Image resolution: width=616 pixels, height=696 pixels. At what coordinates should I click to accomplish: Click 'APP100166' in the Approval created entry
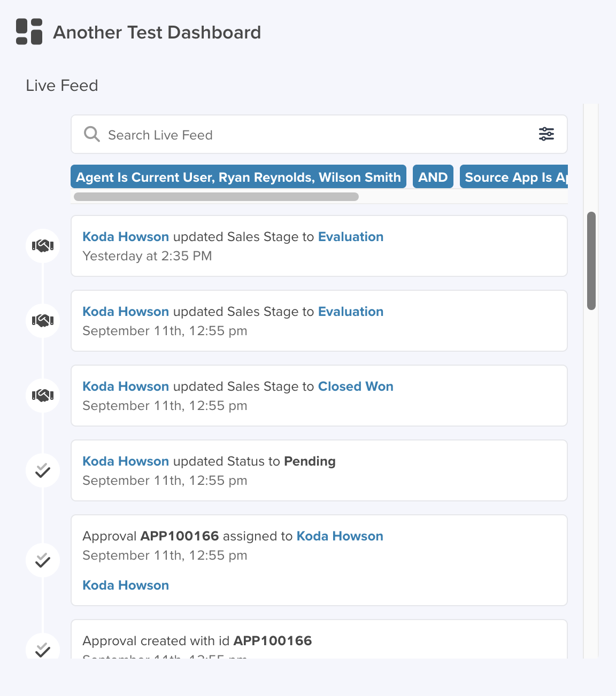[x=273, y=641]
